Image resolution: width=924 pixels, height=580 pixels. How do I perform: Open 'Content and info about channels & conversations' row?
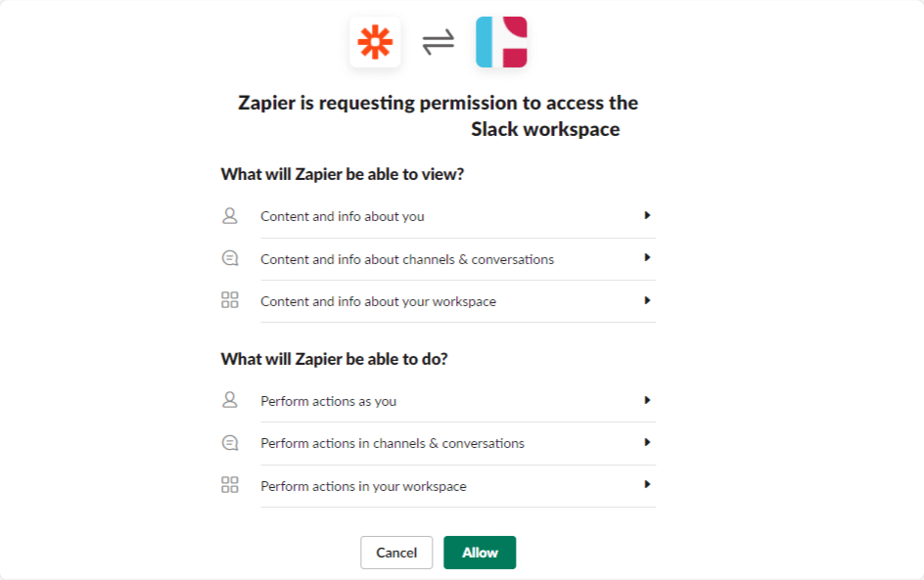click(407, 259)
